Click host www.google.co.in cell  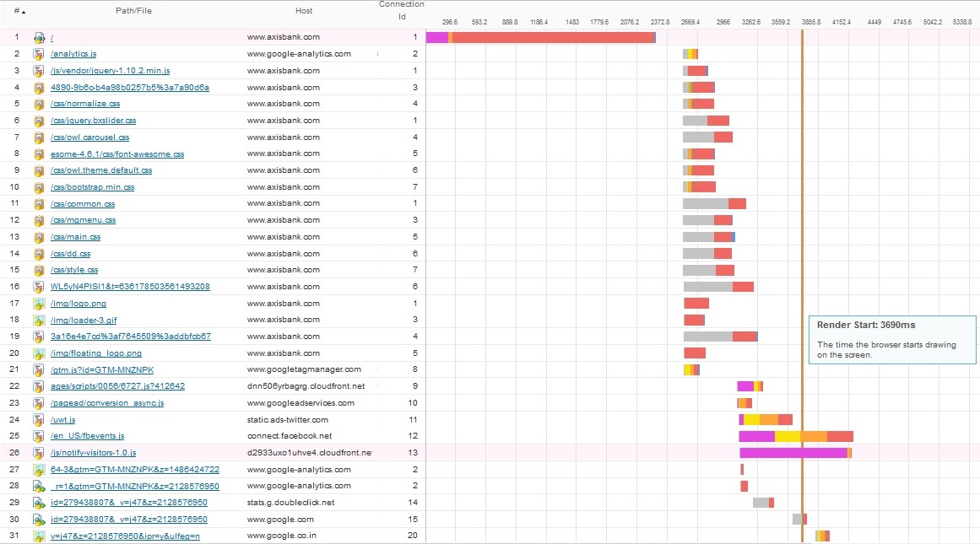(282, 536)
